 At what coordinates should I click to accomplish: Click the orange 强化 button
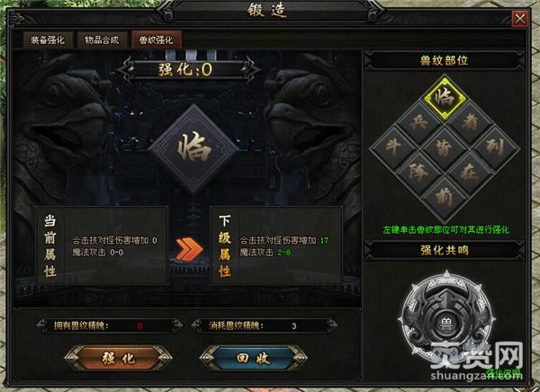pyautogui.click(x=119, y=358)
